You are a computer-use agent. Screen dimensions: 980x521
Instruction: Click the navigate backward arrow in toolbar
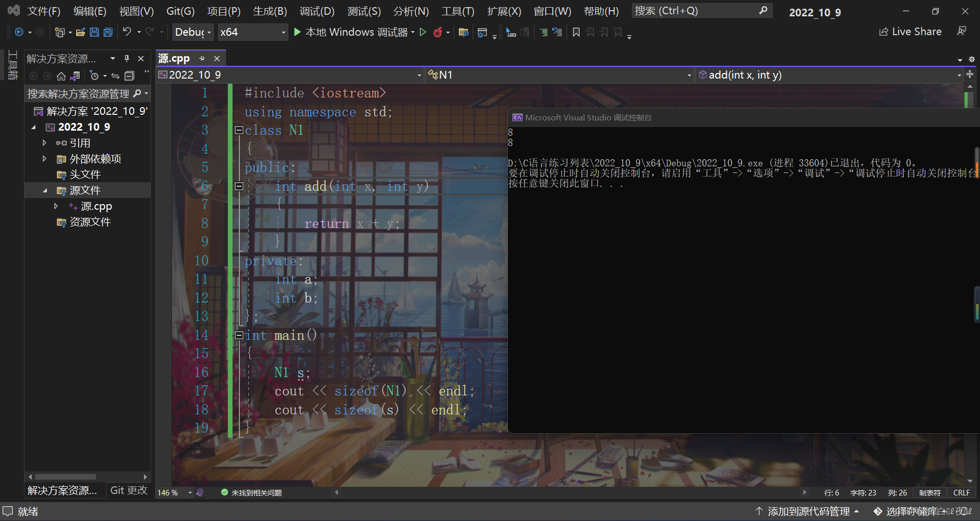pyautogui.click(x=19, y=32)
